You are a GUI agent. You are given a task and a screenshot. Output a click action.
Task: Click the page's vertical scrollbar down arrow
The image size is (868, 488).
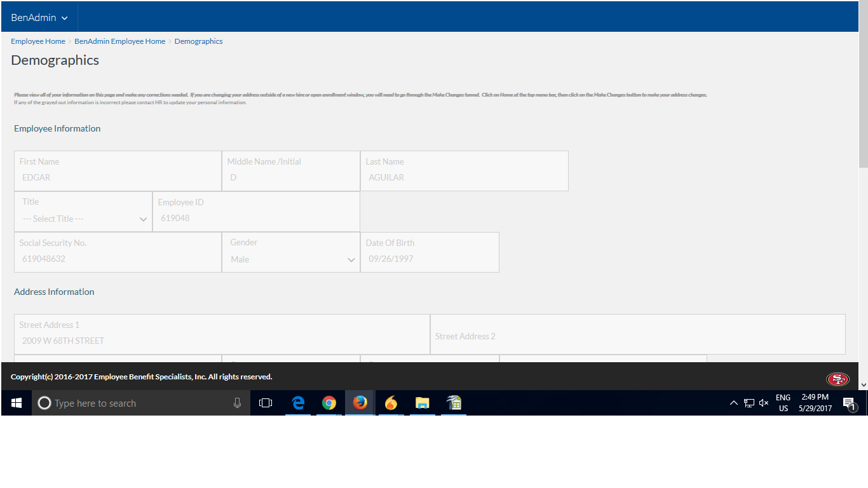pyautogui.click(x=863, y=384)
